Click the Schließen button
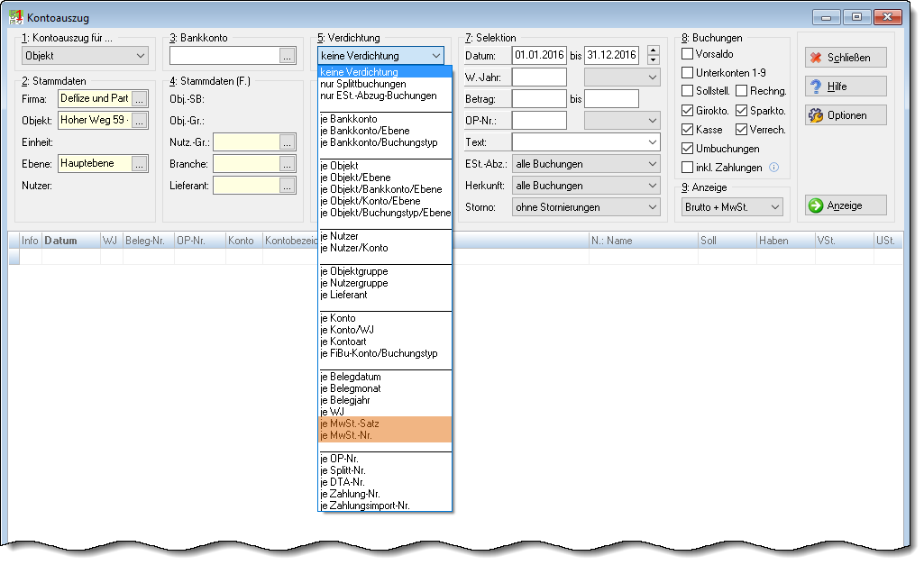 tap(846, 58)
